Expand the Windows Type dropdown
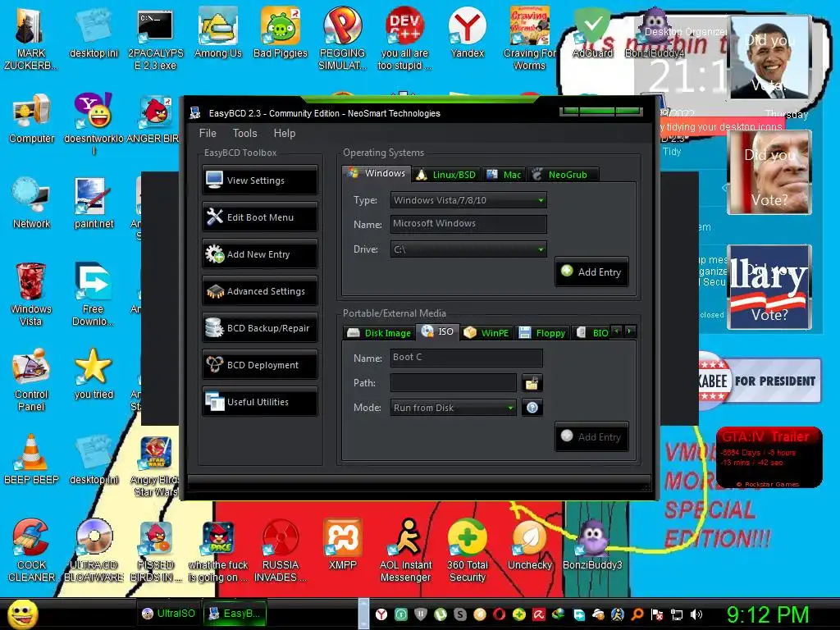Image resolution: width=840 pixels, height=630 pixels. [x=468, y=200]
